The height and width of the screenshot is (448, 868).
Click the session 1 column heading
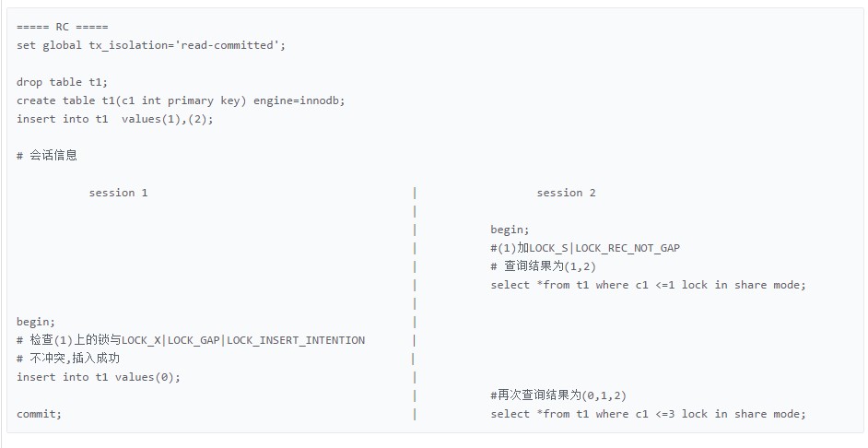119,193
